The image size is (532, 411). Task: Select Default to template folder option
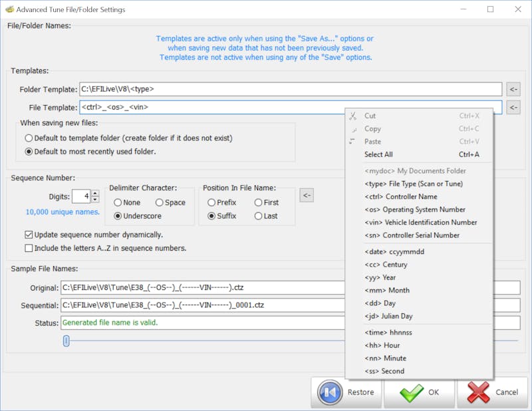pos(29,138)
